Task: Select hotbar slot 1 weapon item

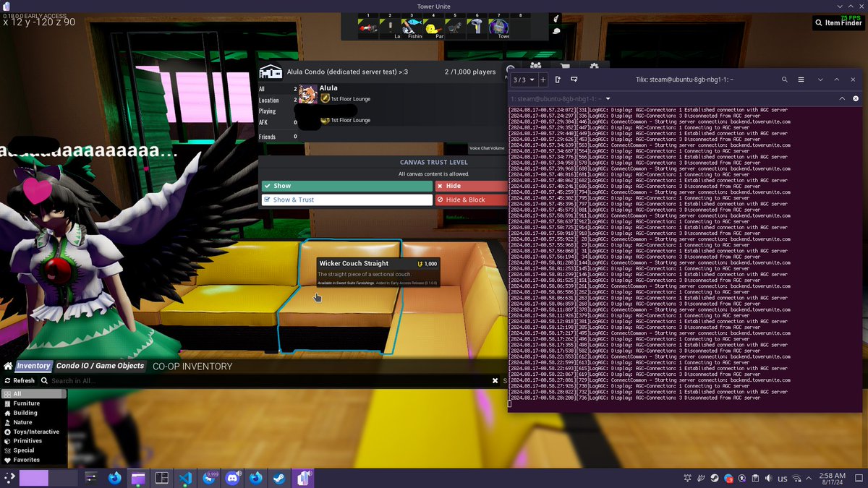Action: click(x=367, y=27)
